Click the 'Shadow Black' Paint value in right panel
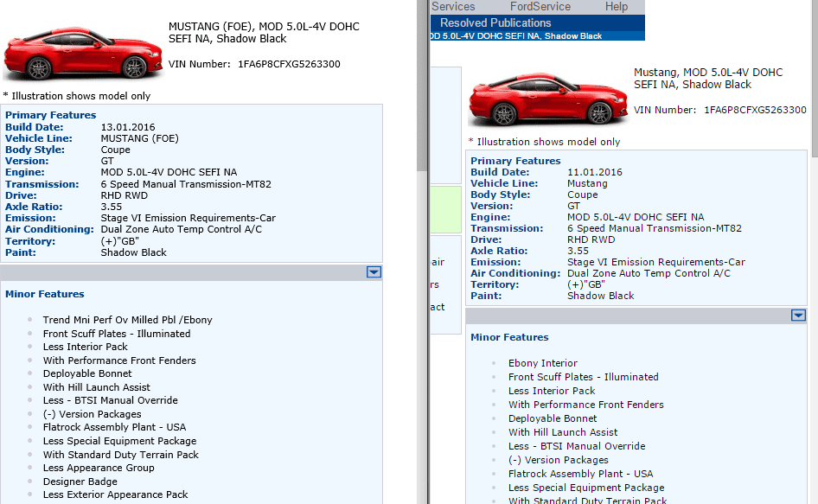This screenshot has width=818, height=504. point(600,296)
